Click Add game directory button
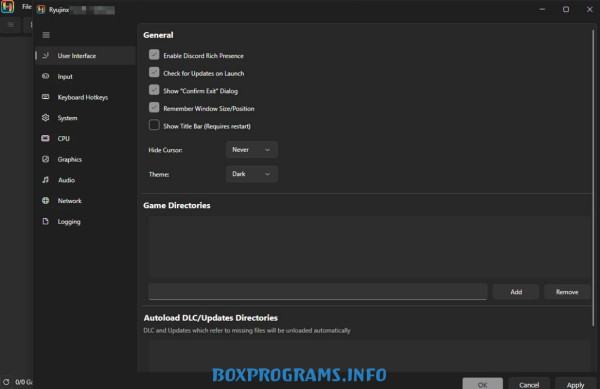The height and width of the screenshot is (389, 600). tap(516, 292)
